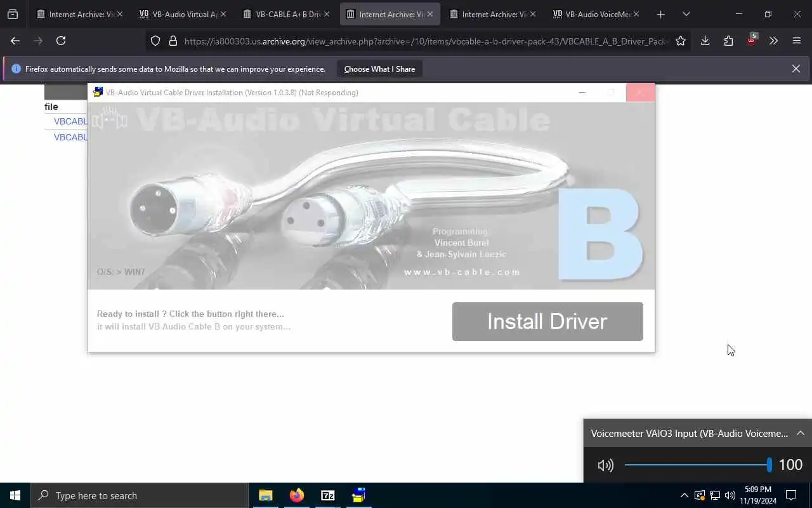Close the VB-Audio installer window
The height and width of the screenshot is (508, 812).
[639, 93]
